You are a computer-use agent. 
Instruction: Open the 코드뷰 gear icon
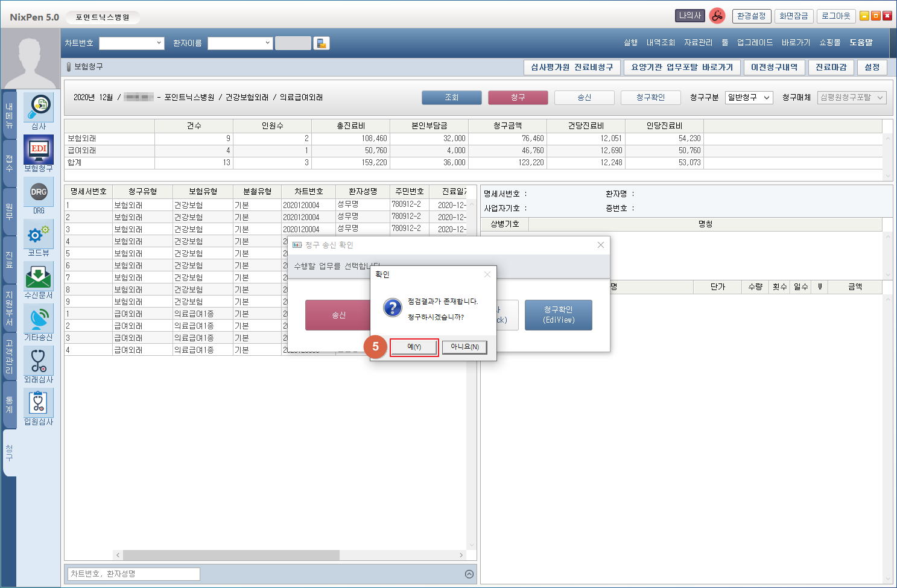tap(39, 234)
